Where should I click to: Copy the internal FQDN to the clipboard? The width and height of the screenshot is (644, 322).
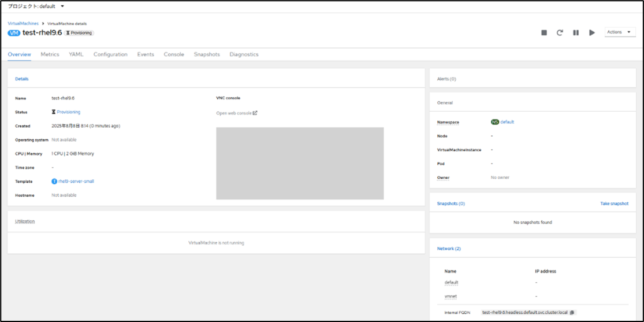pyautogui.click(x=572, y=313)
